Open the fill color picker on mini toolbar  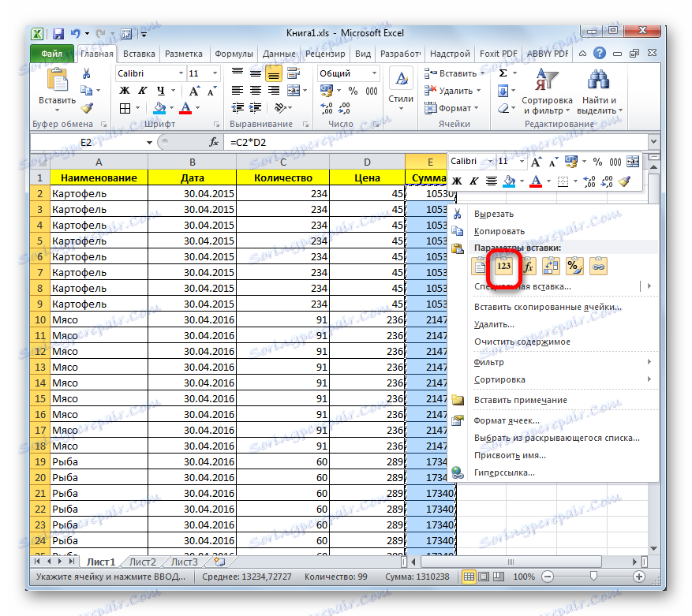508,181
